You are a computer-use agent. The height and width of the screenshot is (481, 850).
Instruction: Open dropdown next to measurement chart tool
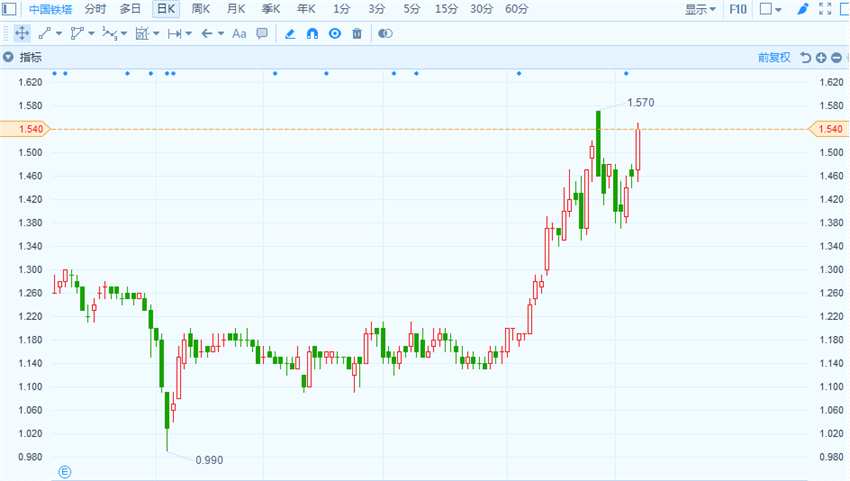pyautogui.click(x=156, y=34)
